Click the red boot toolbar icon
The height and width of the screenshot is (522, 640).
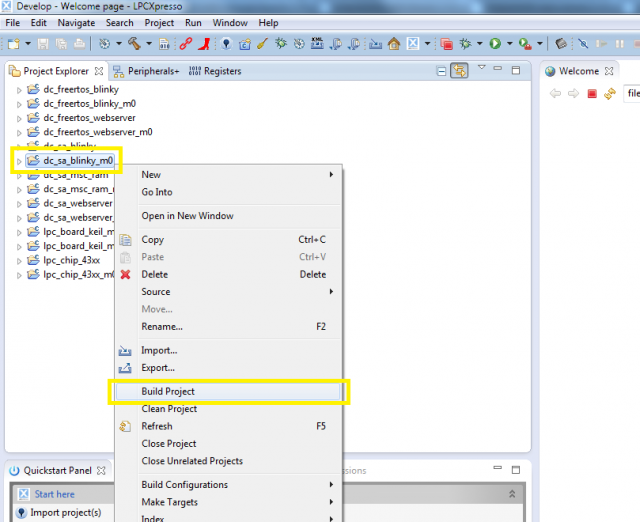click(x=204, y=44)
